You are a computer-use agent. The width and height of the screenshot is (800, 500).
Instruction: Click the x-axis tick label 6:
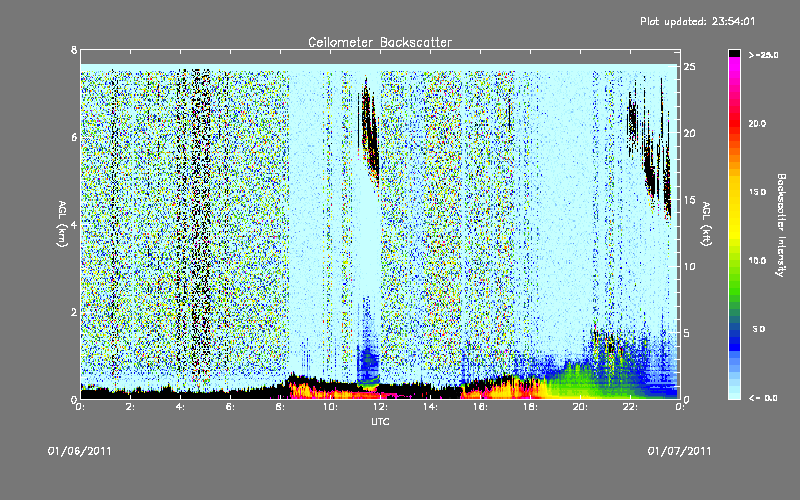230,407
